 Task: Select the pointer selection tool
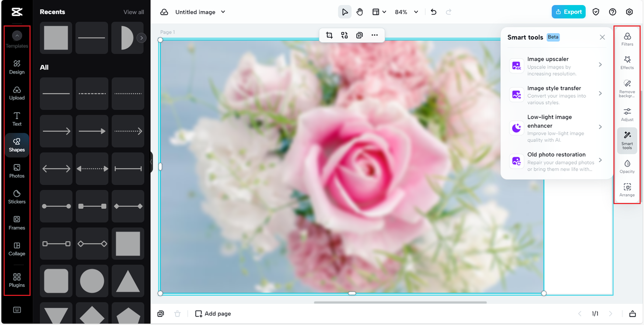[x=345, y=12]
